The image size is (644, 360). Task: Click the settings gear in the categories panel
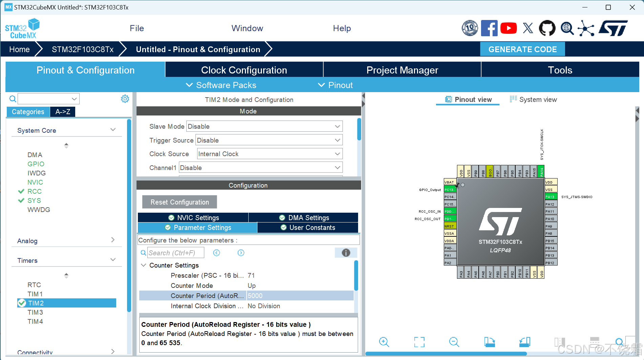(x=125, y=99)
